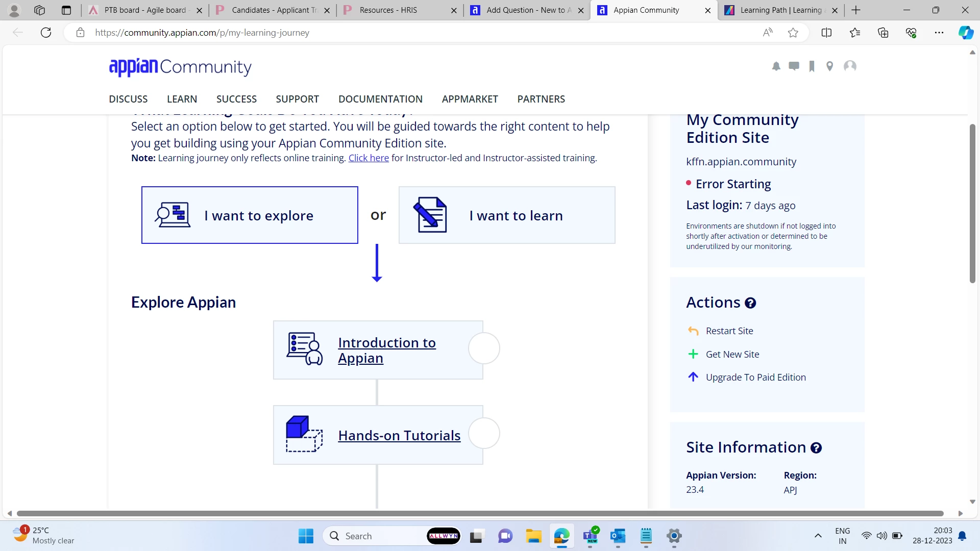
Task: Refresh the browser page
Action: 46,33
